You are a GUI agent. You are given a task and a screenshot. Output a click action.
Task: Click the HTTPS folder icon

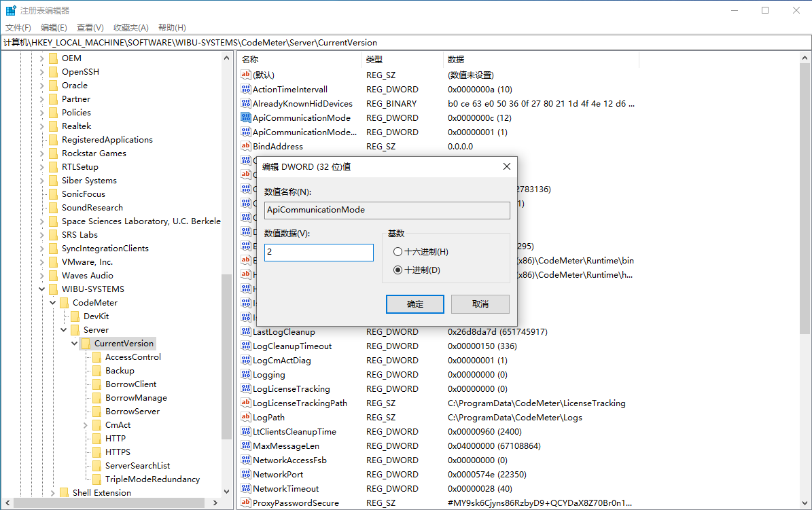pyautogui.click(x=97, y=452)
